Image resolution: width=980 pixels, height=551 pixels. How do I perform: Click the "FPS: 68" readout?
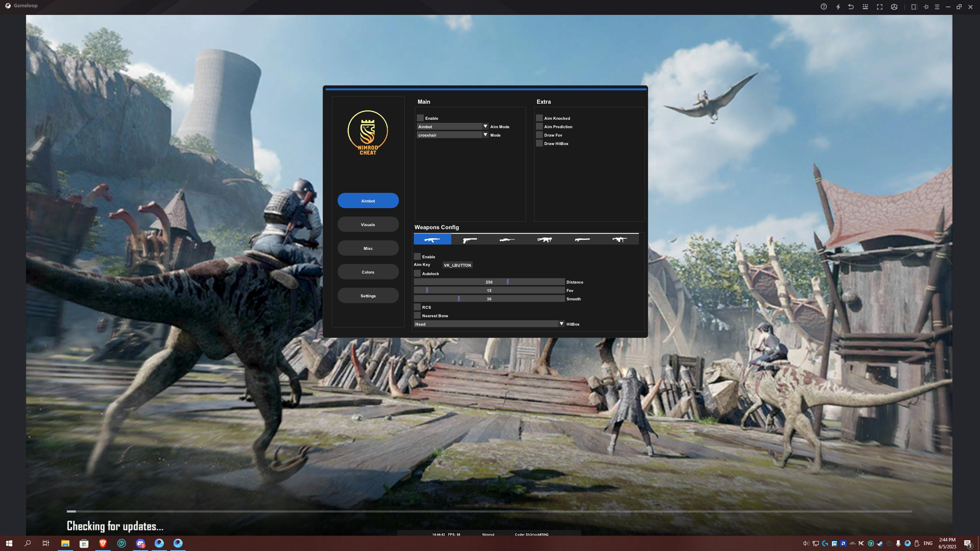[454, 535]
